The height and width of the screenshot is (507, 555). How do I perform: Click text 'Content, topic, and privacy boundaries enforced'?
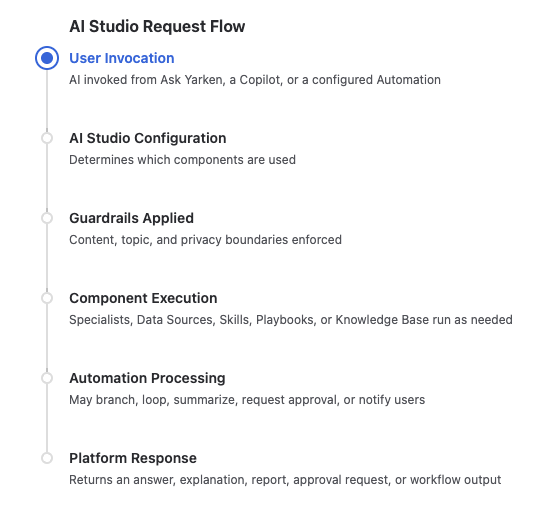pos(205,240)
